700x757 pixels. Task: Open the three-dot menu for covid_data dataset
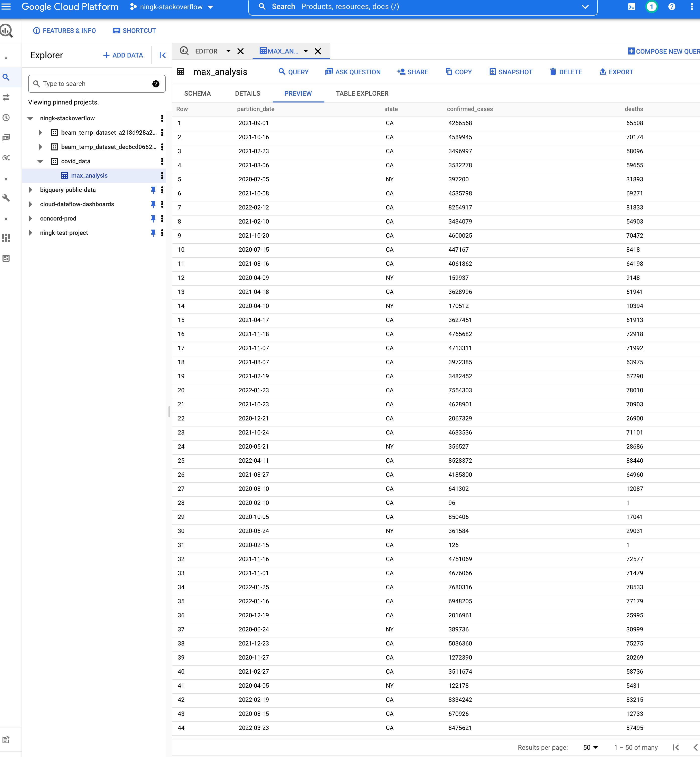[x=162, y=161]
